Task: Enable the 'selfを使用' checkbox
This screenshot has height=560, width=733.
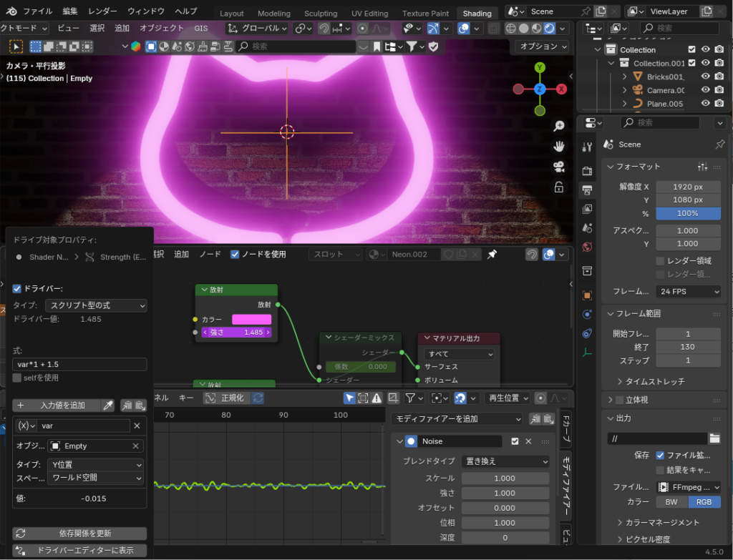Action: (x=18, y=378)
